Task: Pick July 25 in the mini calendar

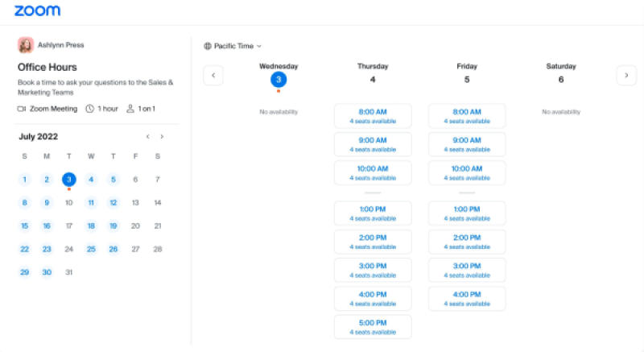Action: (x=91, y=250)
